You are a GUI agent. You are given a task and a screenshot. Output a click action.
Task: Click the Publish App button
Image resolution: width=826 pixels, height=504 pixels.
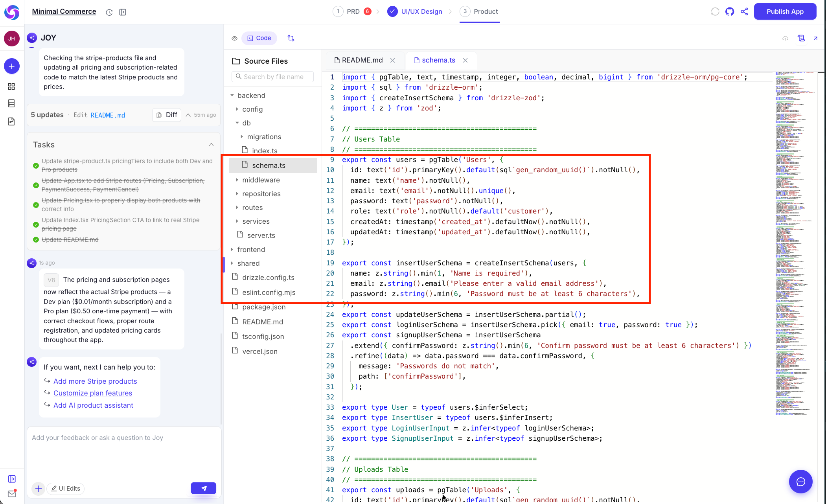click(785, 11)
